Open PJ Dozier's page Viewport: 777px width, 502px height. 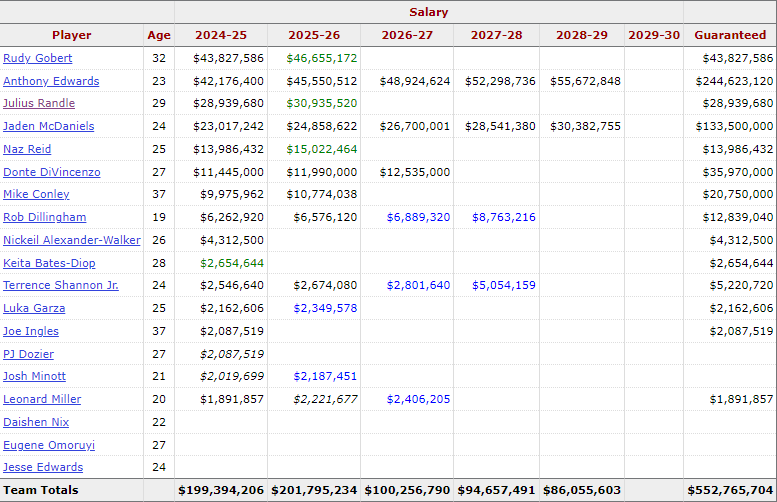(x=28, y=354)
